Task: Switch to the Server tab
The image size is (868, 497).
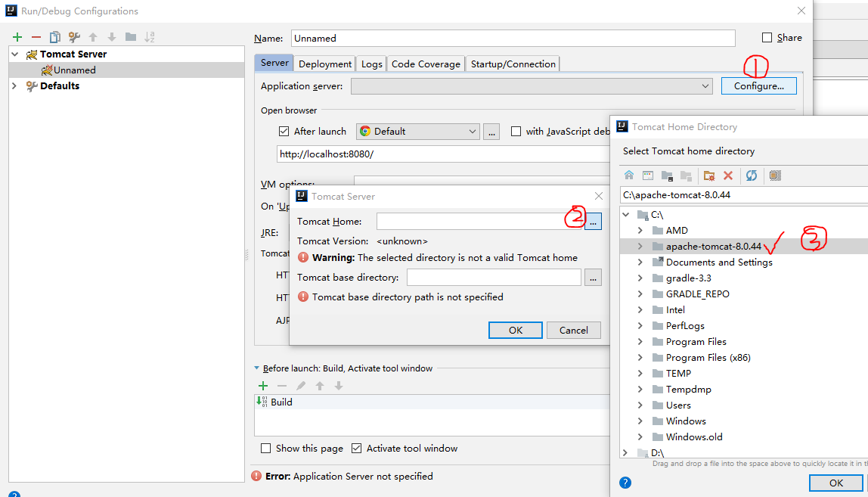Action: coord(274,63)
